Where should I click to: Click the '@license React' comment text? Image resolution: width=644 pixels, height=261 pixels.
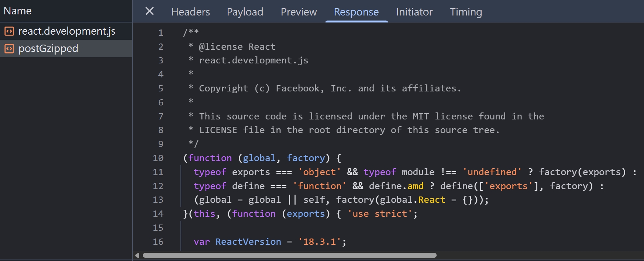pos(237,47)
